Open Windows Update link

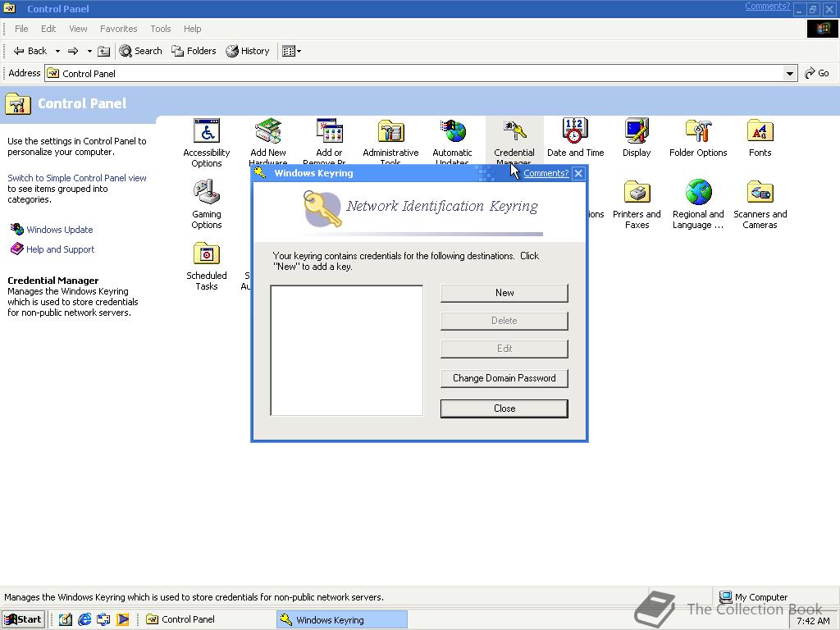(59, 230)
